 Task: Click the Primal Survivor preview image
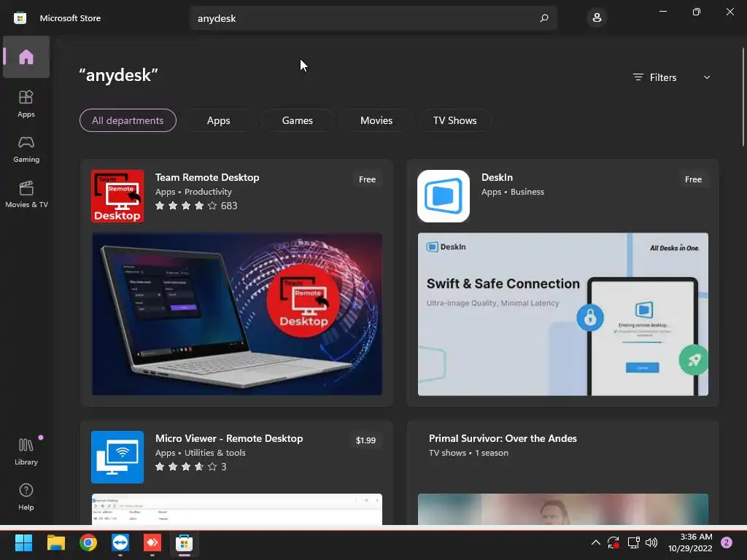pos(563,509)
